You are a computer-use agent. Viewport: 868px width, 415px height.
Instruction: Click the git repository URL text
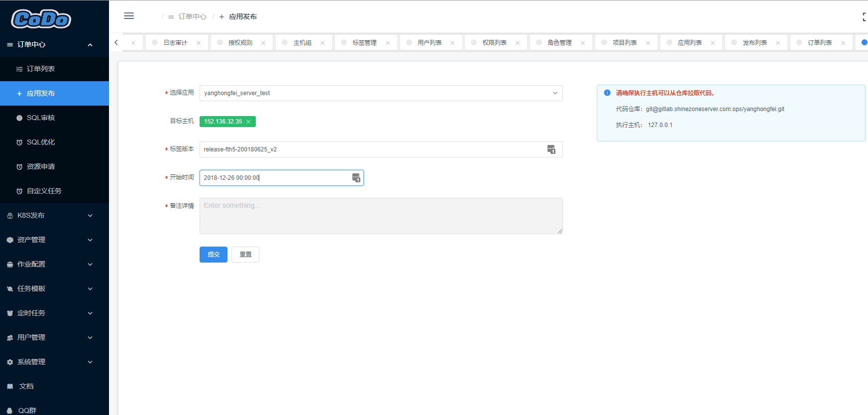[715, 109]
